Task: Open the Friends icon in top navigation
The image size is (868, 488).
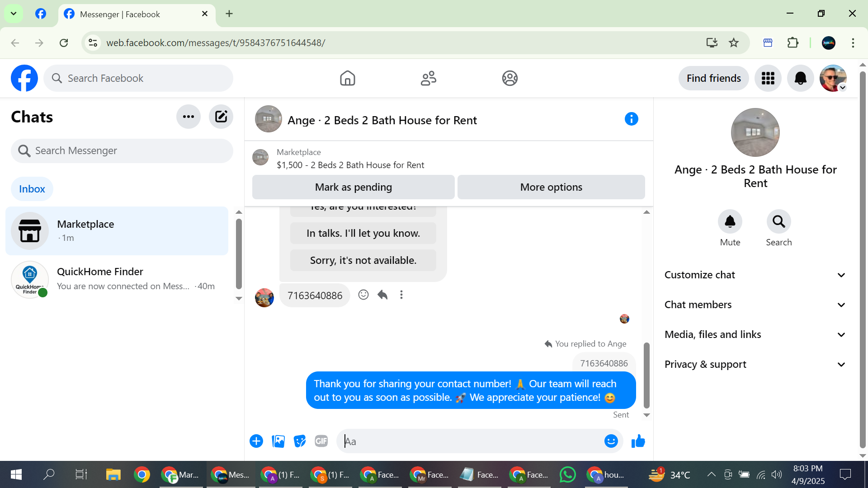Action: [428, 78]
